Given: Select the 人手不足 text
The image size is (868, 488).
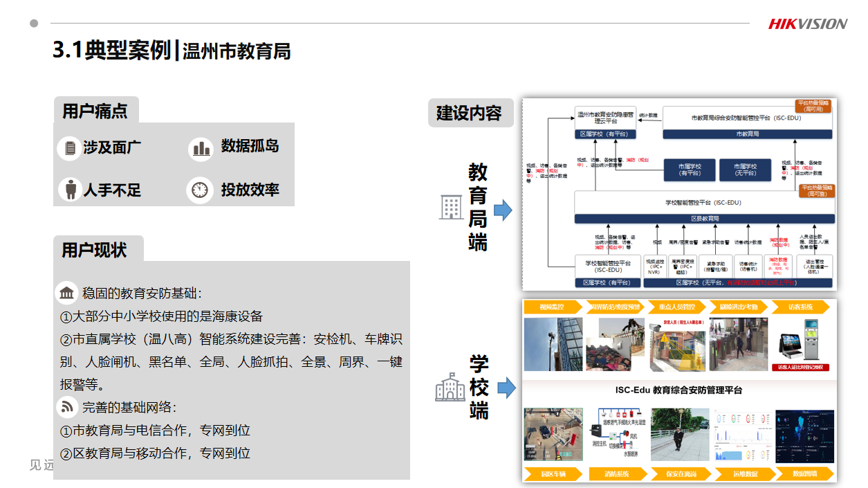Looking at the screenshot, I should [112, 190].
